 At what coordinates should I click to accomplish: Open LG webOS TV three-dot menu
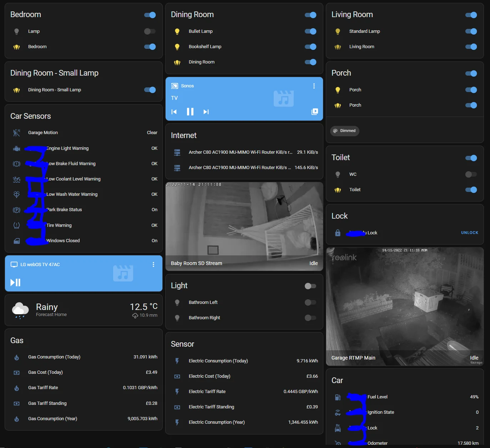click(153, 265)
